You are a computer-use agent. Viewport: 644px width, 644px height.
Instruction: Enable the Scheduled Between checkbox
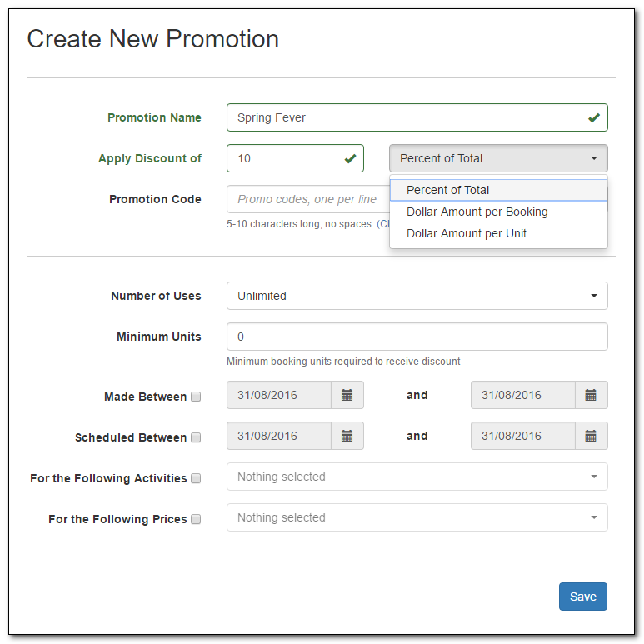pyautogui.click(x=196, y=437)
